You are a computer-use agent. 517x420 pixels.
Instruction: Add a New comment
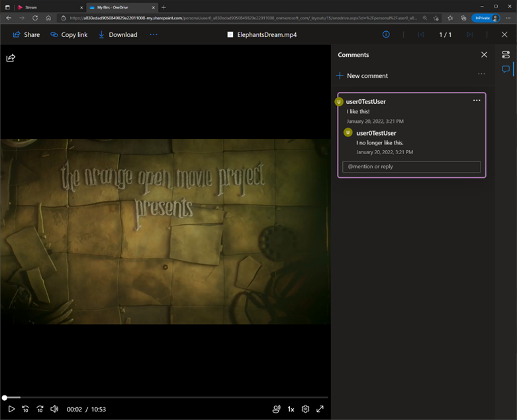(x=362, y=76)
